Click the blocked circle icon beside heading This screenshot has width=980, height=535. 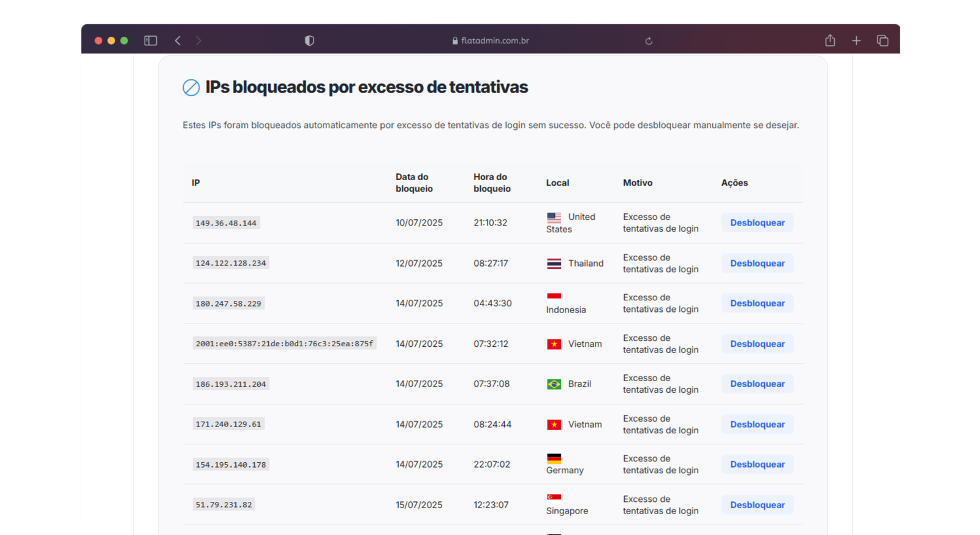(191, 88)
